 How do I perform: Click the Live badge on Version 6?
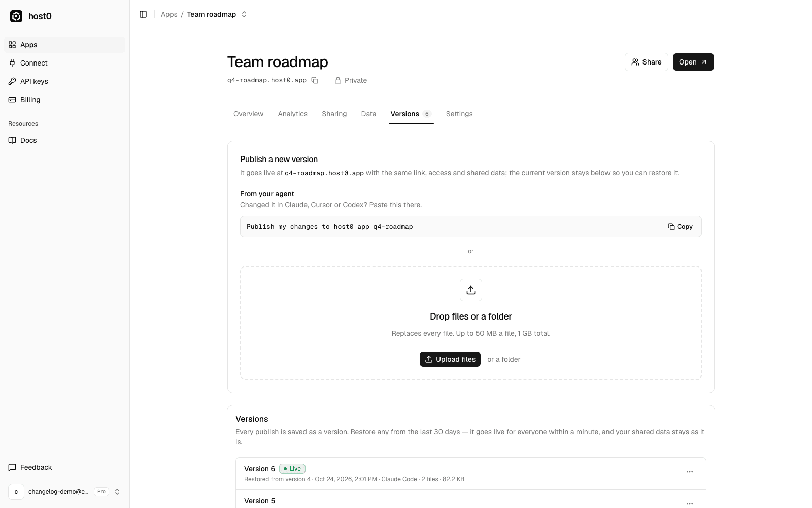pyautogui.click(x=292, y=469)
